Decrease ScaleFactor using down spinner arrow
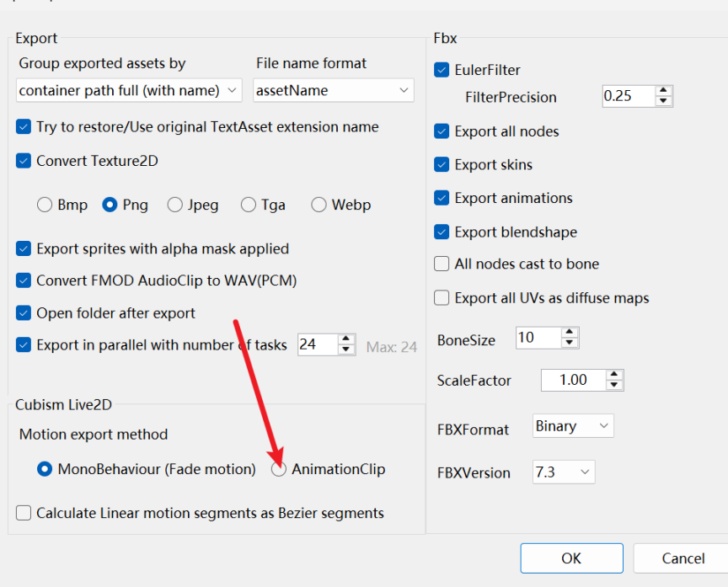The height and width of the screenshot is (587, 728). coord(614,385)
